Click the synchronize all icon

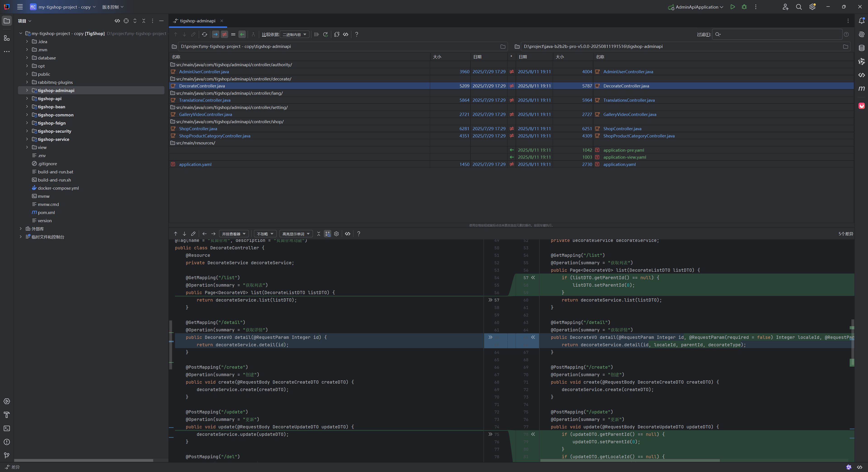(x=325, y=34)
